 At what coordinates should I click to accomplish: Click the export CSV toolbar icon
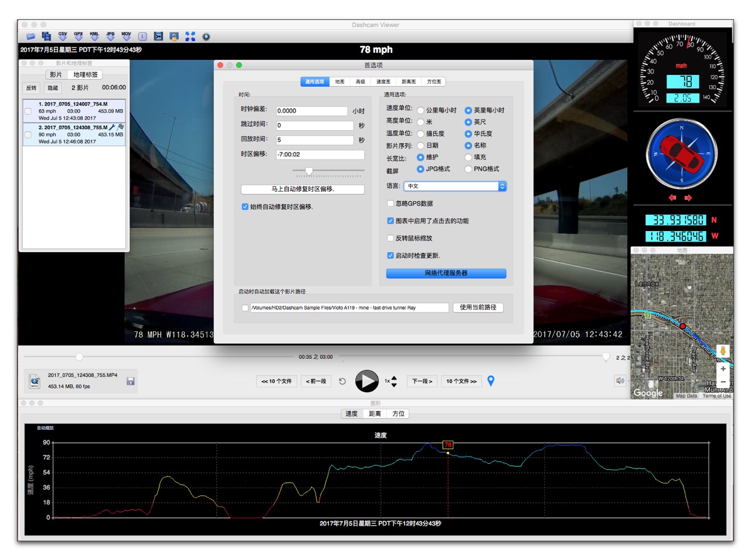tap(62, 36)
